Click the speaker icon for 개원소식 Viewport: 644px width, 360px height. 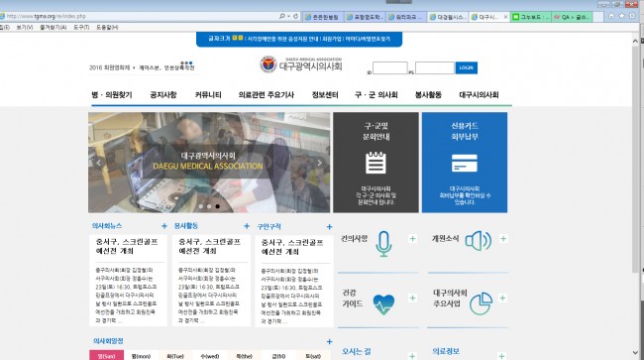point(479,241)
